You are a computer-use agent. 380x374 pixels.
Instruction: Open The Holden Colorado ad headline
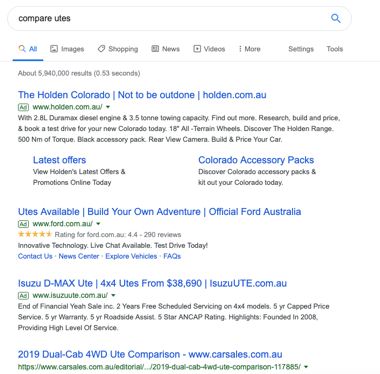142,95
